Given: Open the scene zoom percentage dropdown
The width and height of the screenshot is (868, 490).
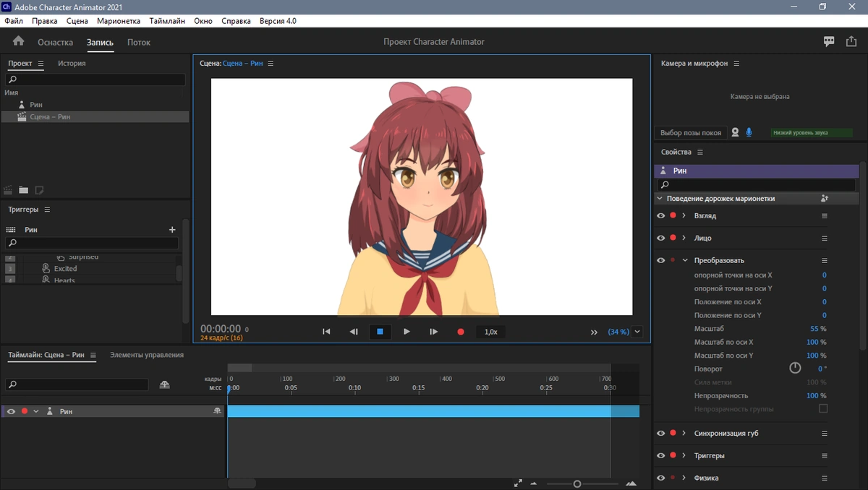Looking at the screenshot, I should point(637,332).
